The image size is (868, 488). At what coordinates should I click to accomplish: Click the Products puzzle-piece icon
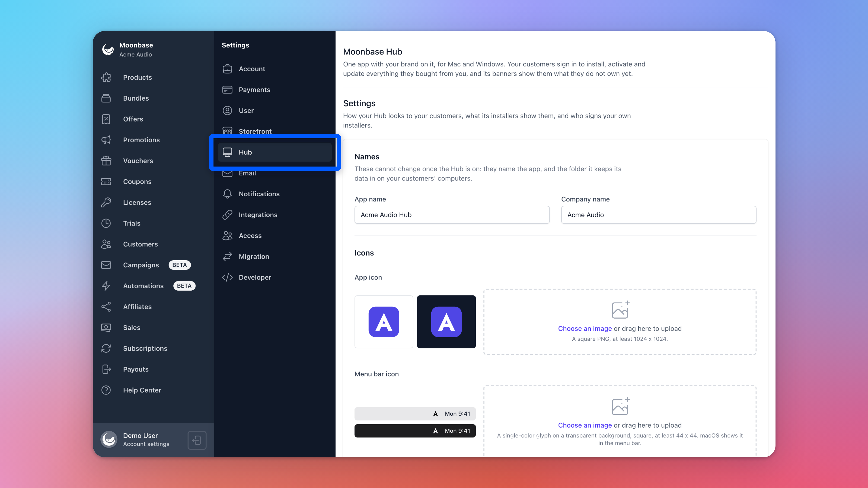click(106, 78)
